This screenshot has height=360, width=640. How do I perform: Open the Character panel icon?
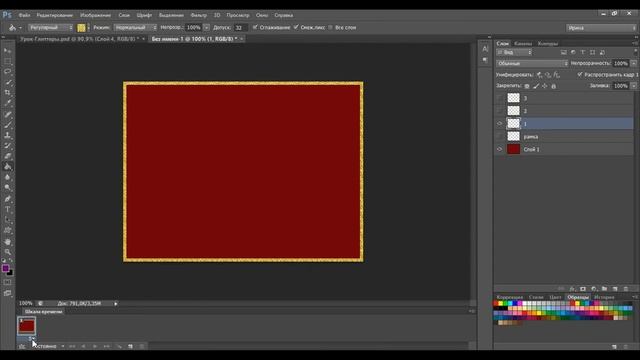pyautogui.click(x=485, y=49)
